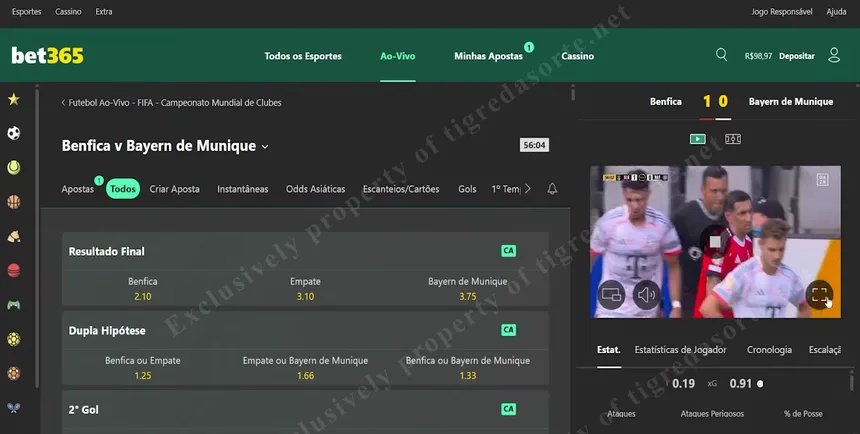Screen dimensions: 860x434
Task: Show more market tabs with right arrow
Action: [528, 189]
